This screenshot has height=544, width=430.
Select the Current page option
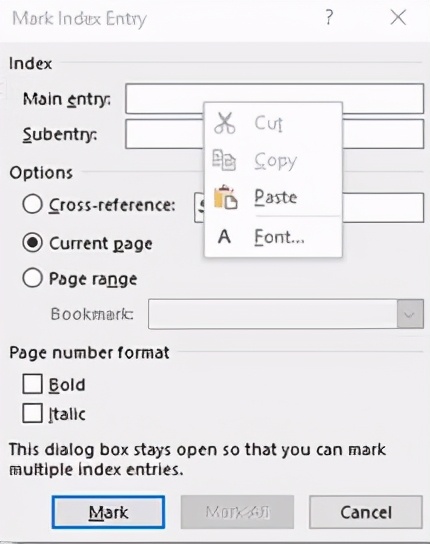pos(33,243)
